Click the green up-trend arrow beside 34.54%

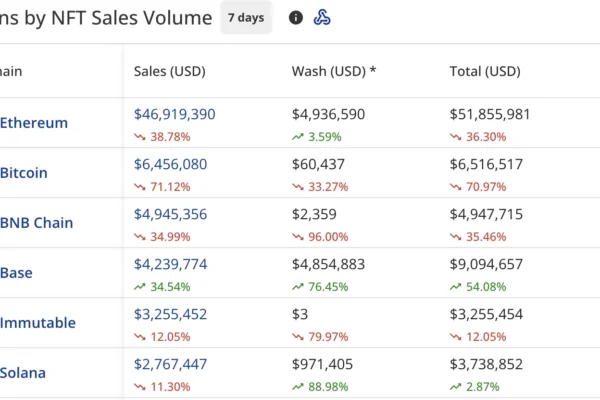(x=140, y=287)
